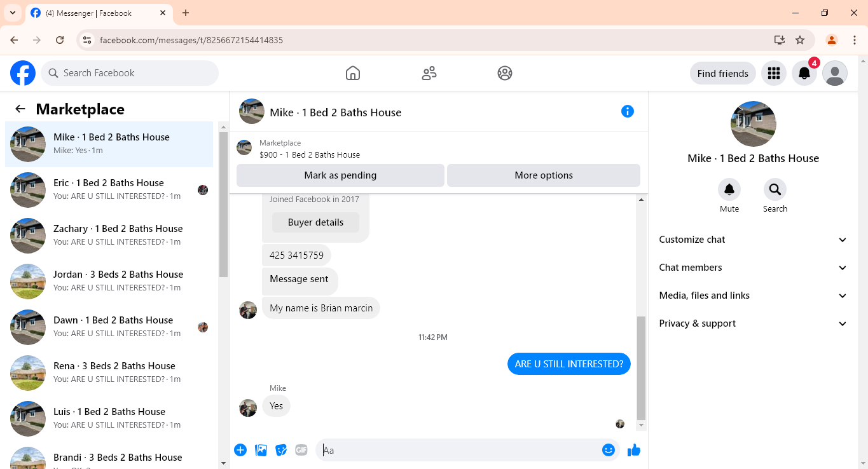Send a thumbs-up like
The width and height of the screenshot is (868, 469).
tap(634, 450)
